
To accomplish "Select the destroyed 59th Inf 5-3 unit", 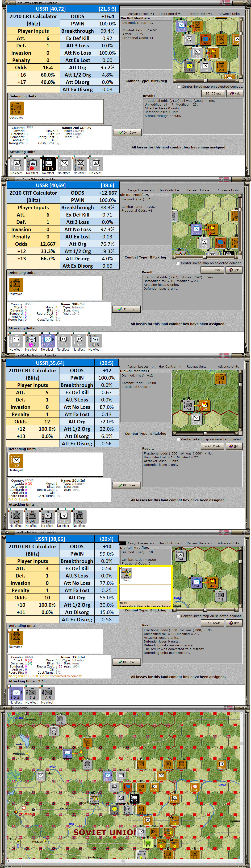I will pyautogui.click(x=16, y=461).
